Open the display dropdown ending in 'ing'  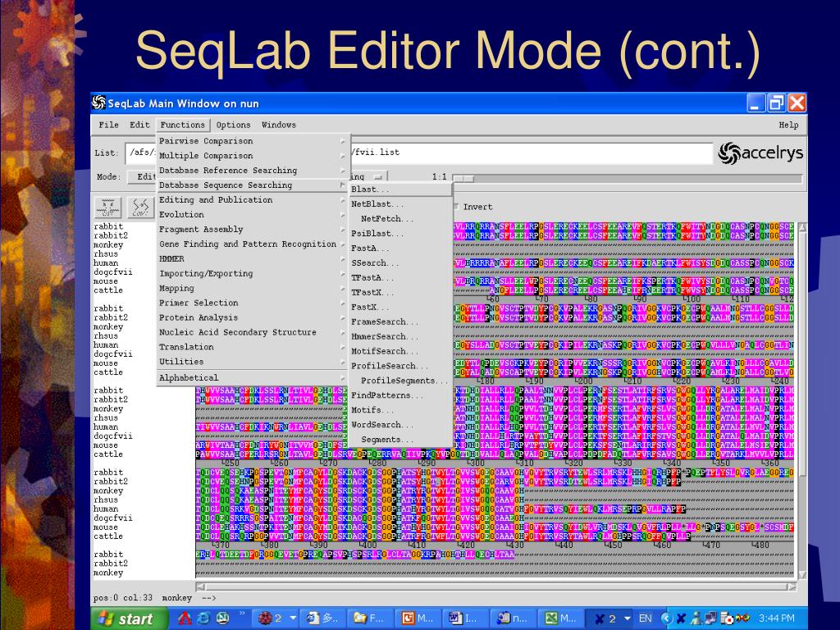pos(368,177)
